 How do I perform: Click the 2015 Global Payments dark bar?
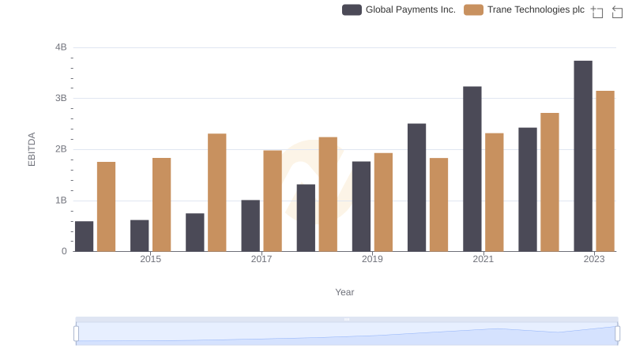pos(140,236)
